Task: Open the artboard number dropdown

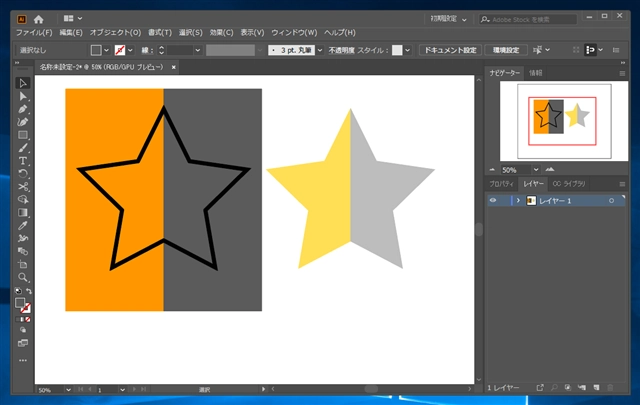Action: coord(122,390)
